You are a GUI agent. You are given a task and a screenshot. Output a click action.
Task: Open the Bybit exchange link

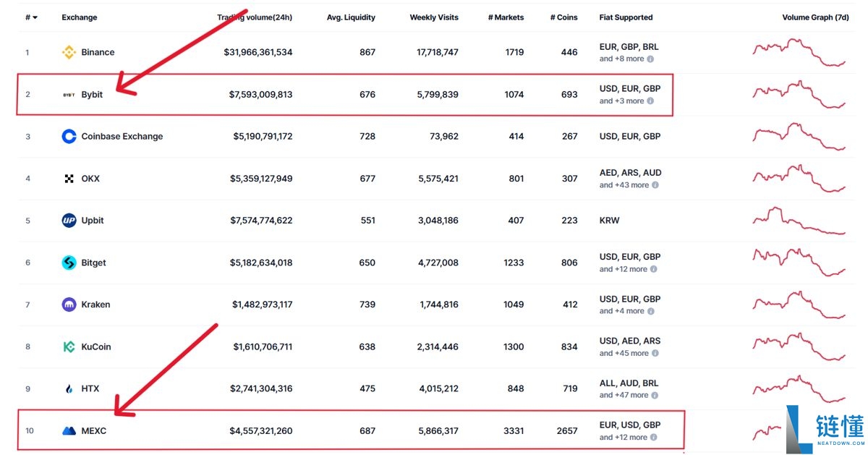[x=92, y=94]
